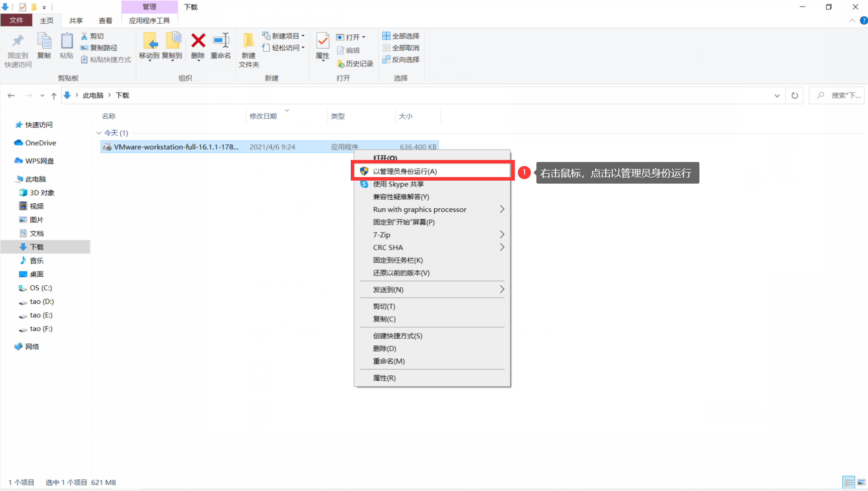
Task: Click Pin to Quick Access icon
Action: pyautogui.click(x=18, y=41)
